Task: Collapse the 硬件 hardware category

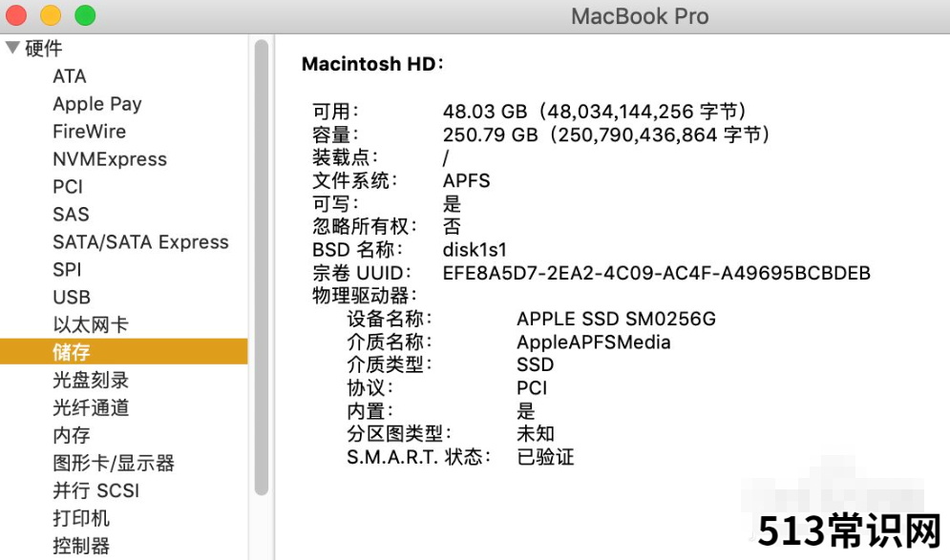Action: (12, 48)
